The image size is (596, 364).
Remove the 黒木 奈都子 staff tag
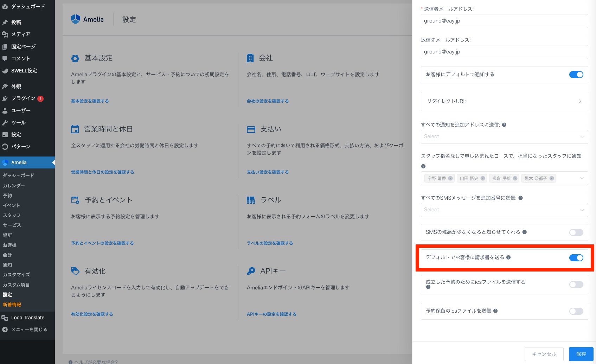(552, 178)
